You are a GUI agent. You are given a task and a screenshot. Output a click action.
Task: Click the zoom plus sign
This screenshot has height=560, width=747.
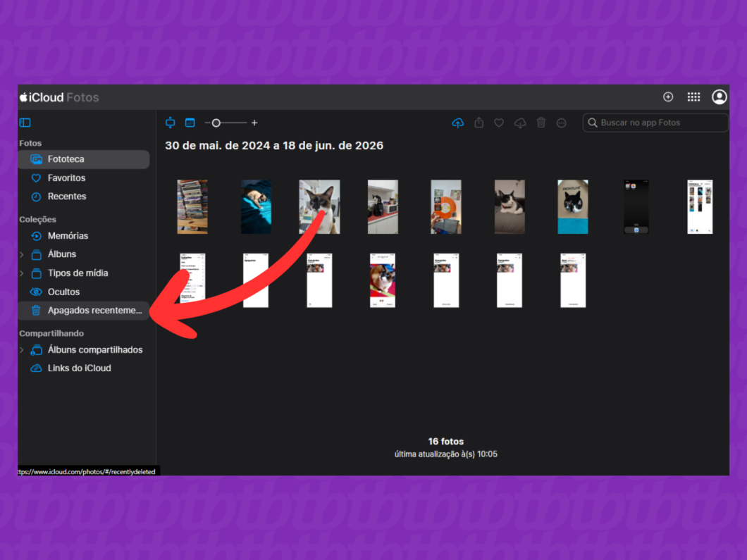pyautogui.click(x=254, y=123)
